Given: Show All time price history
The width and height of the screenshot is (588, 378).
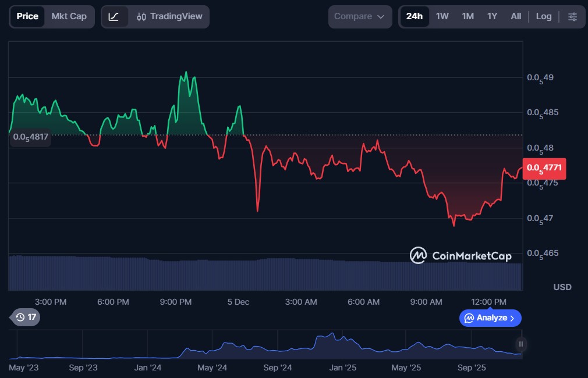Looking at the screenshot, I should [x=516, y=17].
